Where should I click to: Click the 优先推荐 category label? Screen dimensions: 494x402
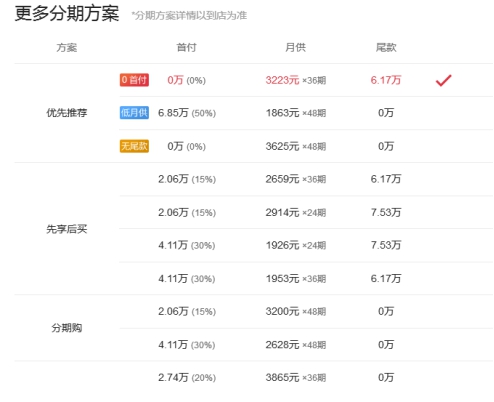coord(67,113)
